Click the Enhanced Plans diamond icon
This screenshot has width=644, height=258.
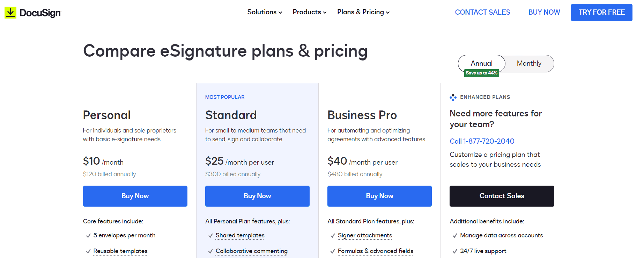coord(453,97)
